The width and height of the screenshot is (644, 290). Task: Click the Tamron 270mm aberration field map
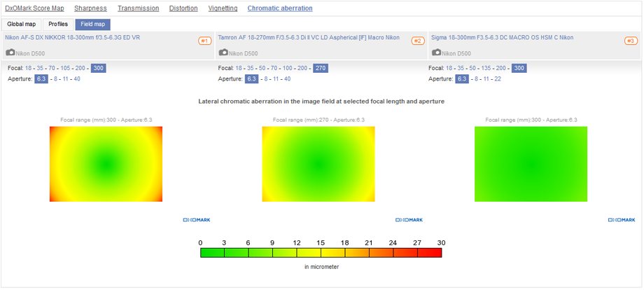(x=318, y=164)
